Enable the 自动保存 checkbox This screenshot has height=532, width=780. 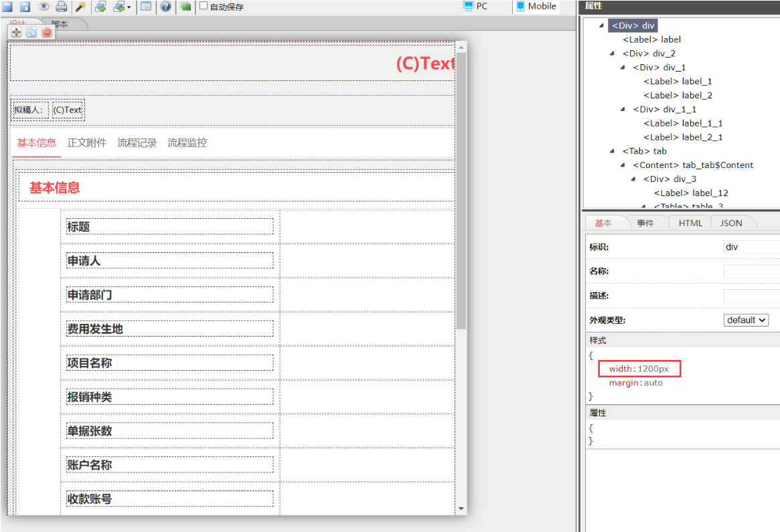point(204,6)
